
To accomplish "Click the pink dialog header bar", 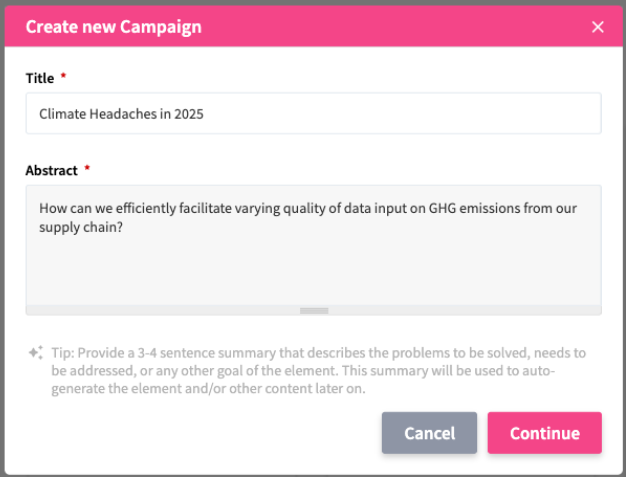I will [400, 27].
